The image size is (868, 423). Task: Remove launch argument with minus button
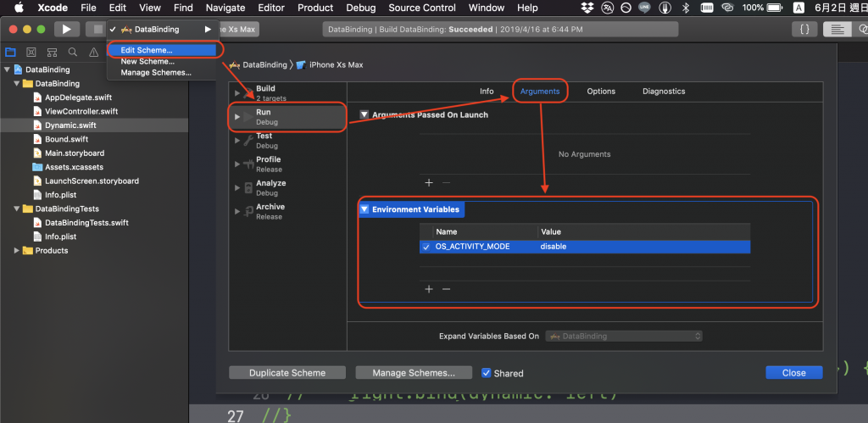pyautogui.click(x=446, y=182)
